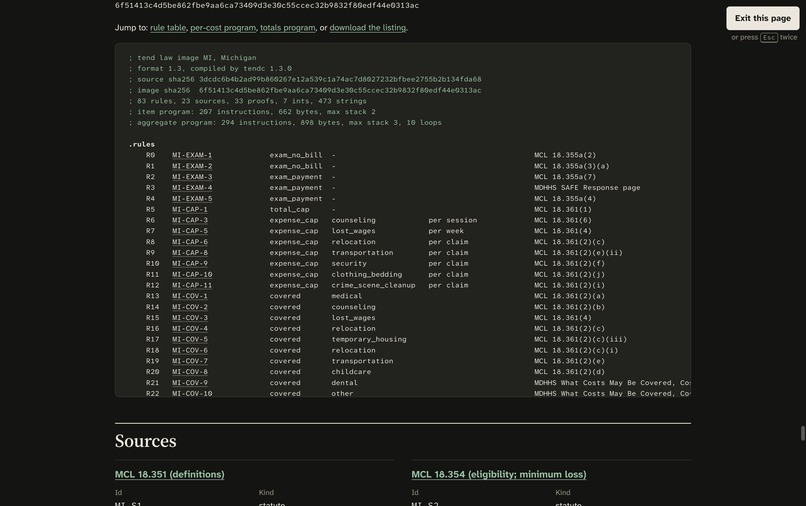The height and width of the screenshot is (506, 806).
Task: Open rule MI-CAP-11 link
Action: coord(192,285)
